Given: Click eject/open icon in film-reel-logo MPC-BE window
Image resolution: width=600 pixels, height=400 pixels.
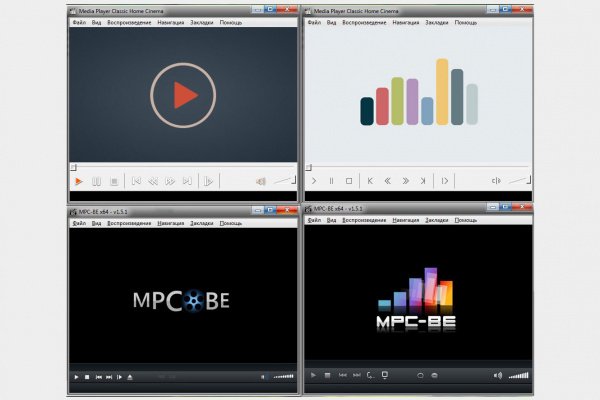Looking at the screenshot, I should pyautogui.click(x=130, y=377).
